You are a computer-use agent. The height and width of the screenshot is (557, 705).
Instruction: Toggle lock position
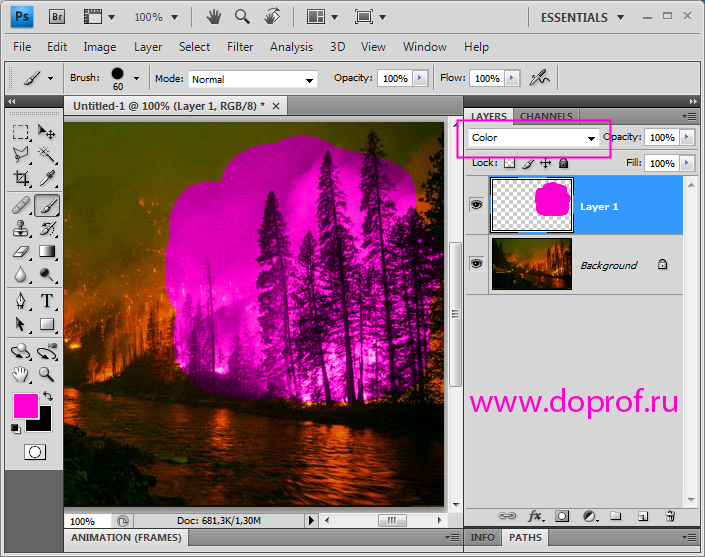(545, 163)
